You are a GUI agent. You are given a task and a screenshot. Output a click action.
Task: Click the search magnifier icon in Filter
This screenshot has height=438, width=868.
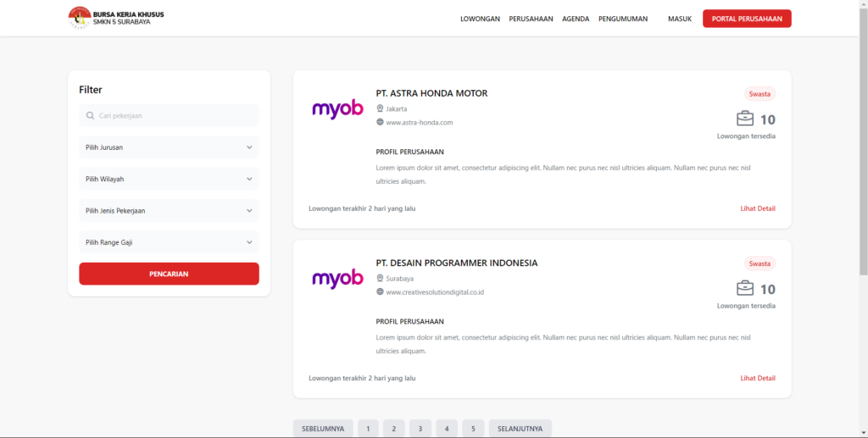tap(90, 115)
